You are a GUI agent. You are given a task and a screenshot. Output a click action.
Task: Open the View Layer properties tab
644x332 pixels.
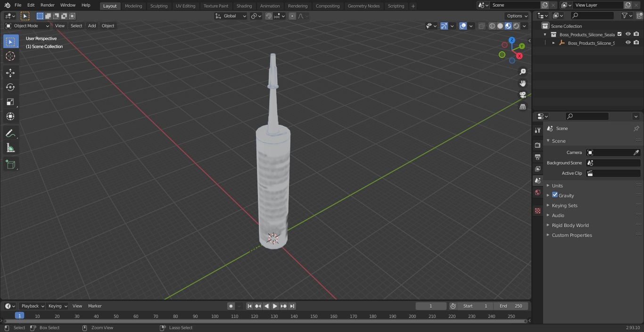537,169
